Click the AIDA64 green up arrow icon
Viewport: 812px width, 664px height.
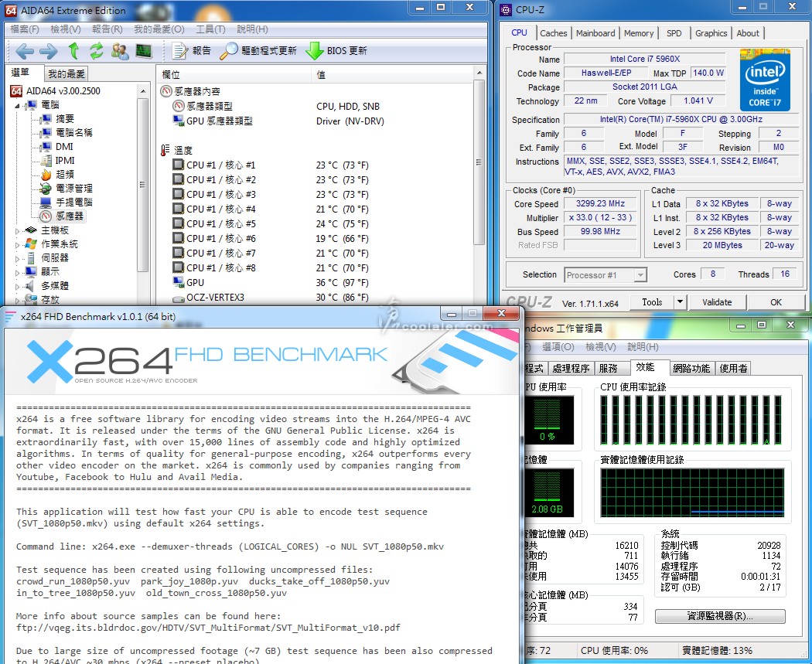pos(73,51)
